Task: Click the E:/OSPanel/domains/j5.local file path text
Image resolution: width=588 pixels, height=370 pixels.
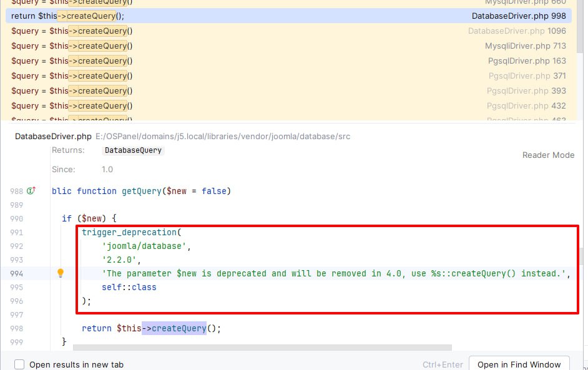Action: point(223,137)
